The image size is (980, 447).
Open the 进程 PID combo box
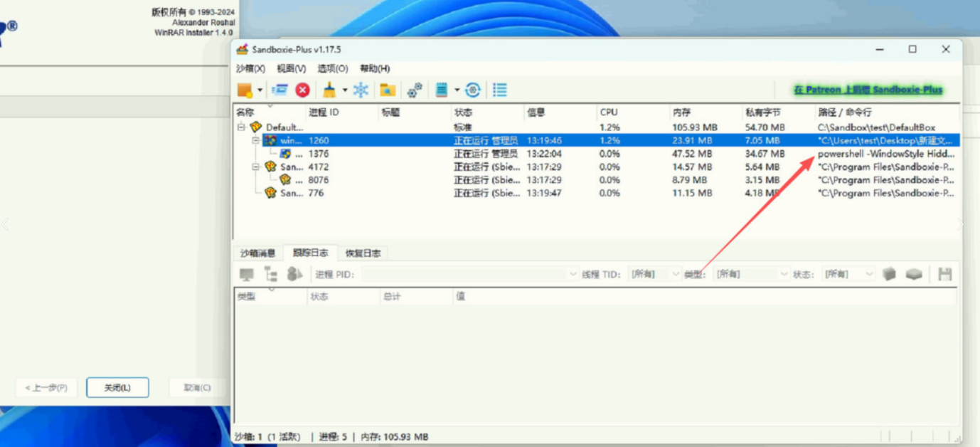(472, 274)
